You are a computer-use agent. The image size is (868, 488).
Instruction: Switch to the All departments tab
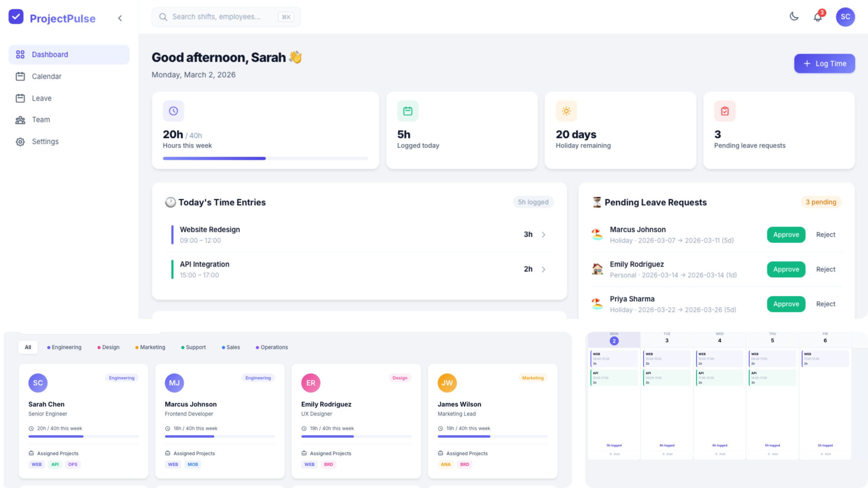coord(27,347)
